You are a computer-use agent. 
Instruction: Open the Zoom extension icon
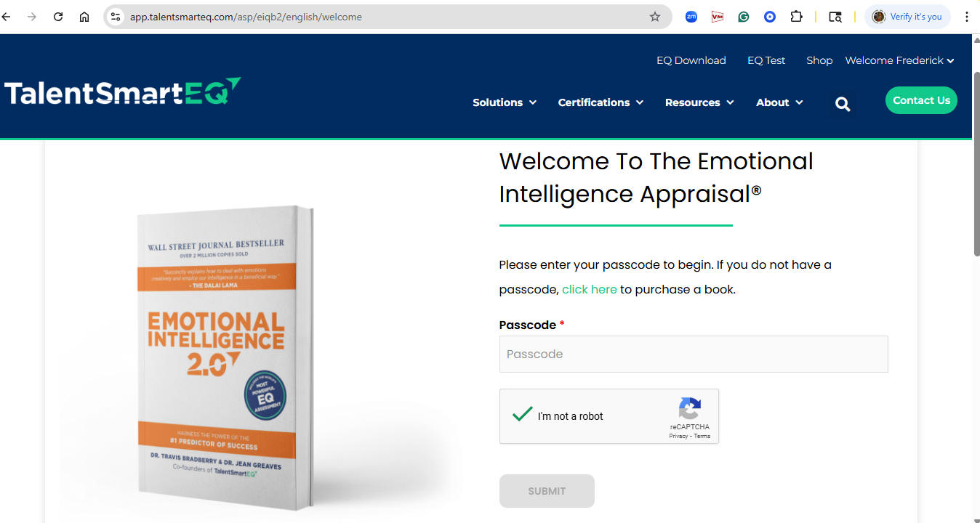(691, 17)
